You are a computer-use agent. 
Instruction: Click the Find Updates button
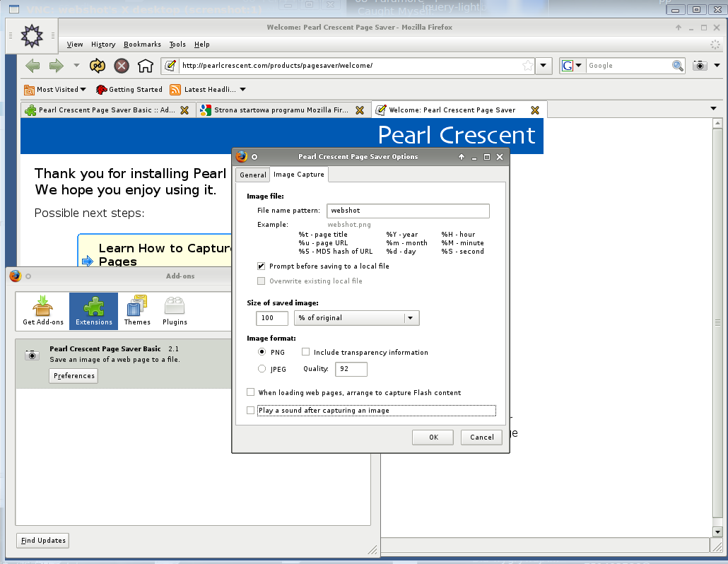point(42,541)
